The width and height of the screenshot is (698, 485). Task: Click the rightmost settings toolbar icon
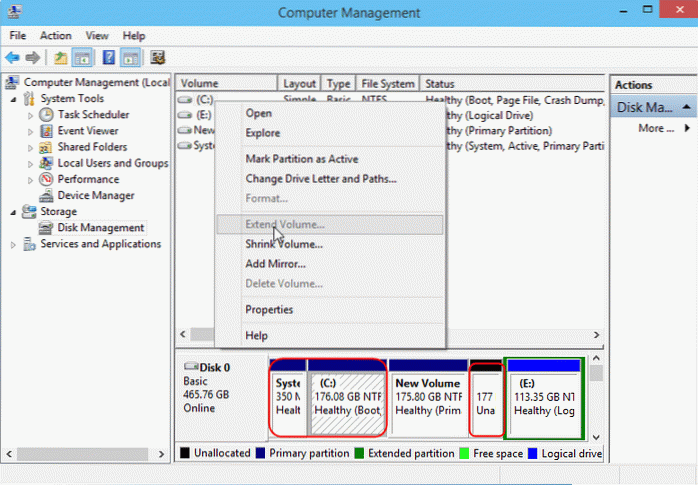click(x=158, y=58)
